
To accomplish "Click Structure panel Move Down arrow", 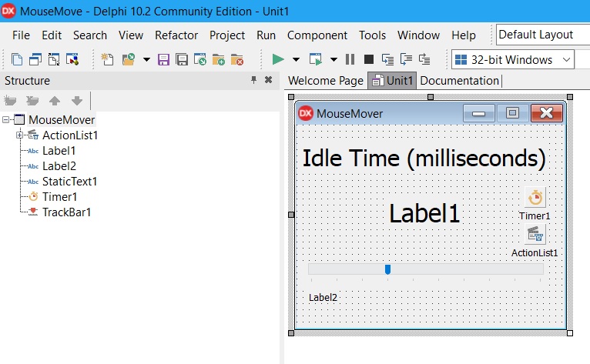I will pos(77,100).
